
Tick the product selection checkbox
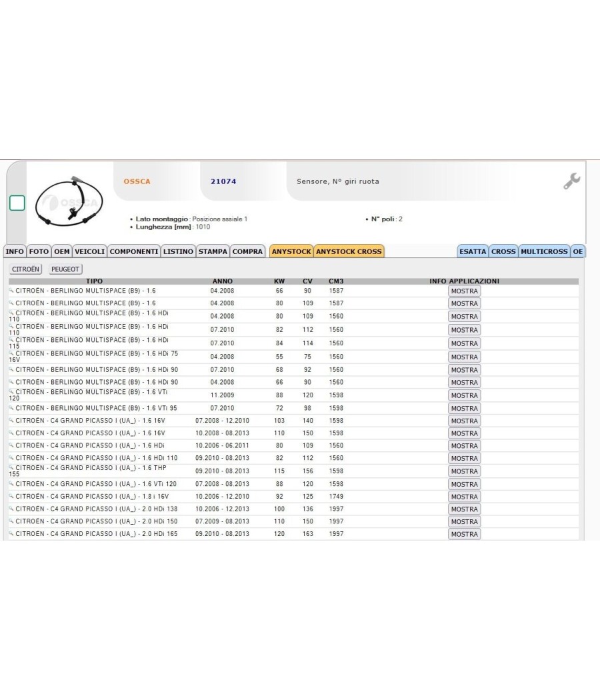(x=17, y=203)
